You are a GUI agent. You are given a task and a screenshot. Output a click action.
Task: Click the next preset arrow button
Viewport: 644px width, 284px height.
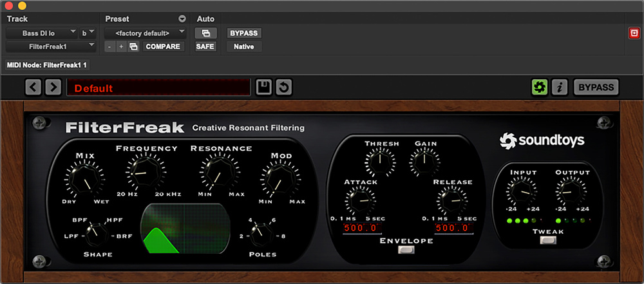tap(53, 88)
